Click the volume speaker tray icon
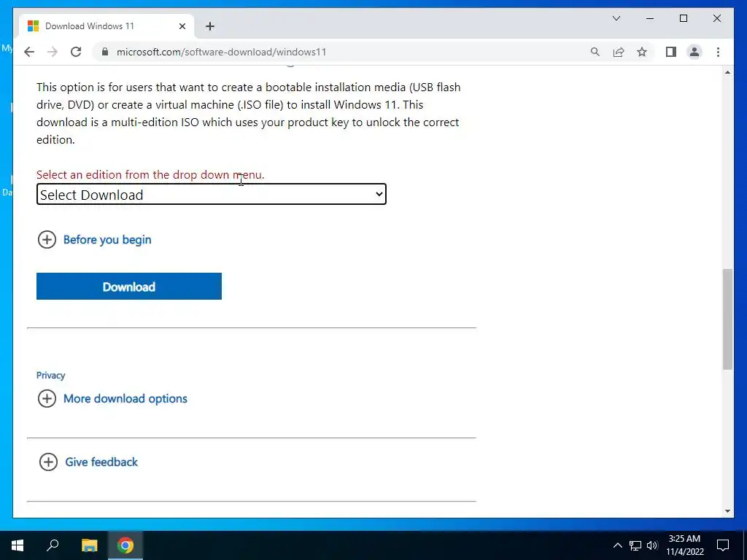747x560 pixels. tap(652, 545)
